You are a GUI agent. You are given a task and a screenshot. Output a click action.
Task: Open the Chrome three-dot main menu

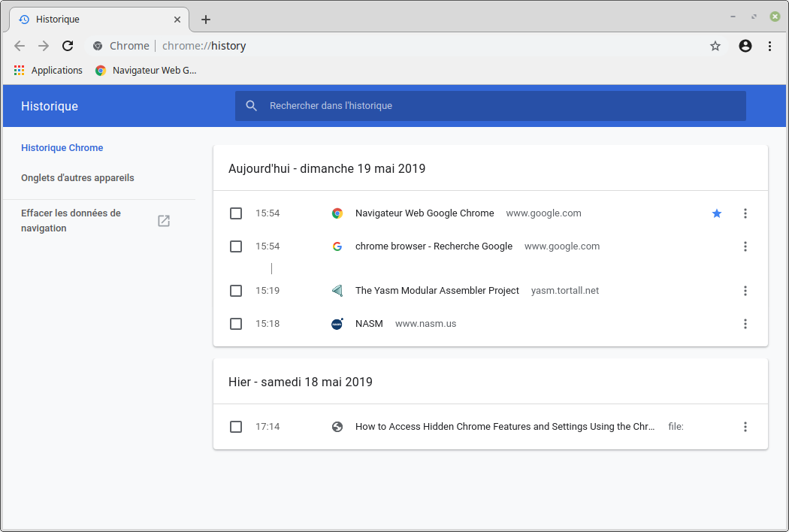click(x=770, y=46)
